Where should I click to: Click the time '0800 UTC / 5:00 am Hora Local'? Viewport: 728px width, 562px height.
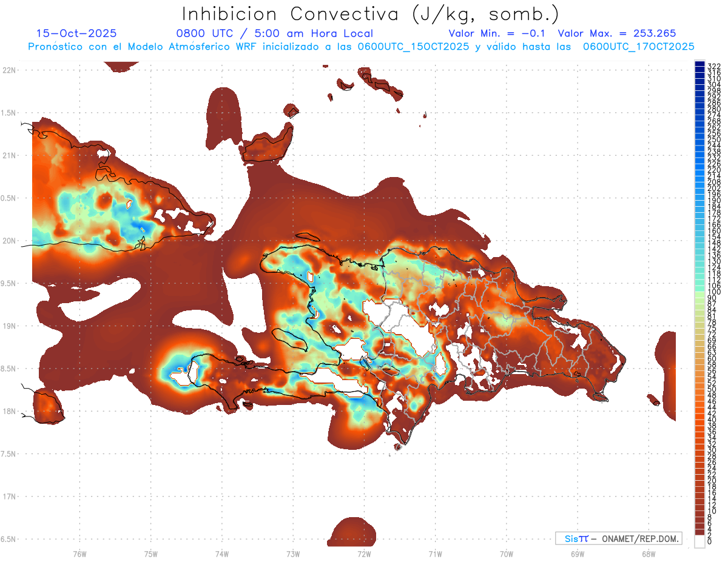(x=274, y=33)
